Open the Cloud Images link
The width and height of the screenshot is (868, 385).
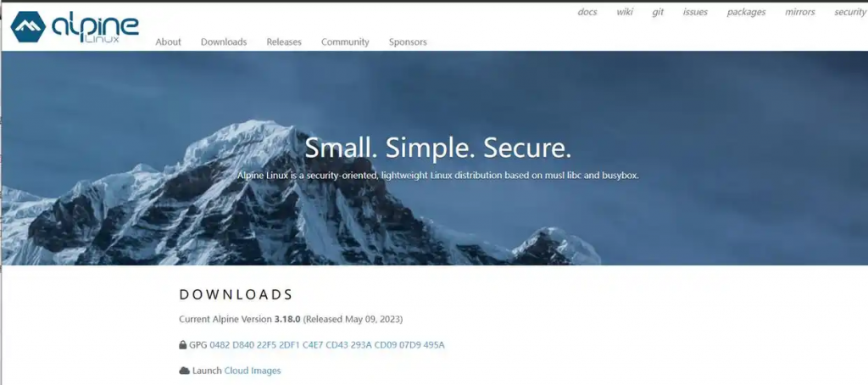(253, 371)
